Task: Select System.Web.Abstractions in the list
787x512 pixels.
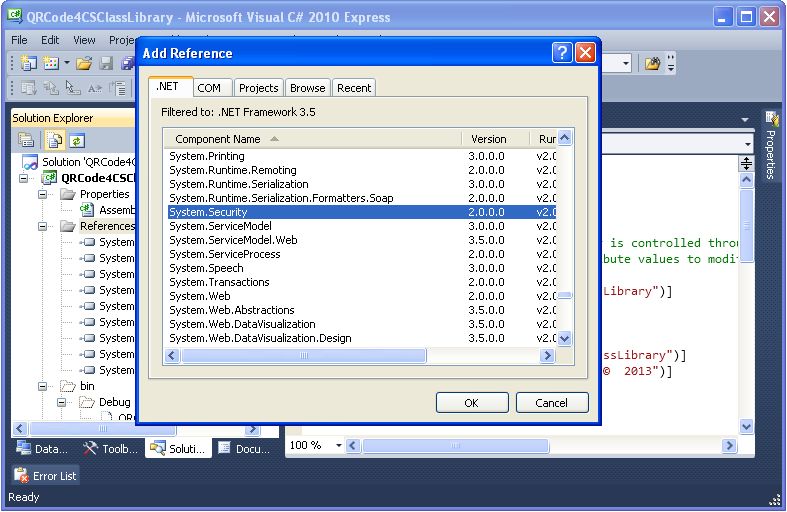Action: [x=362, y=310]
